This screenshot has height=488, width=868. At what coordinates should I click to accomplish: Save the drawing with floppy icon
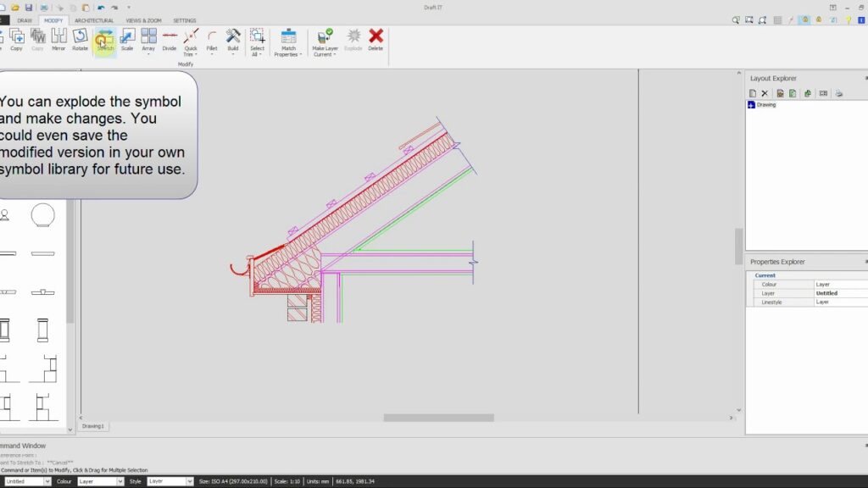pos(29,8)
